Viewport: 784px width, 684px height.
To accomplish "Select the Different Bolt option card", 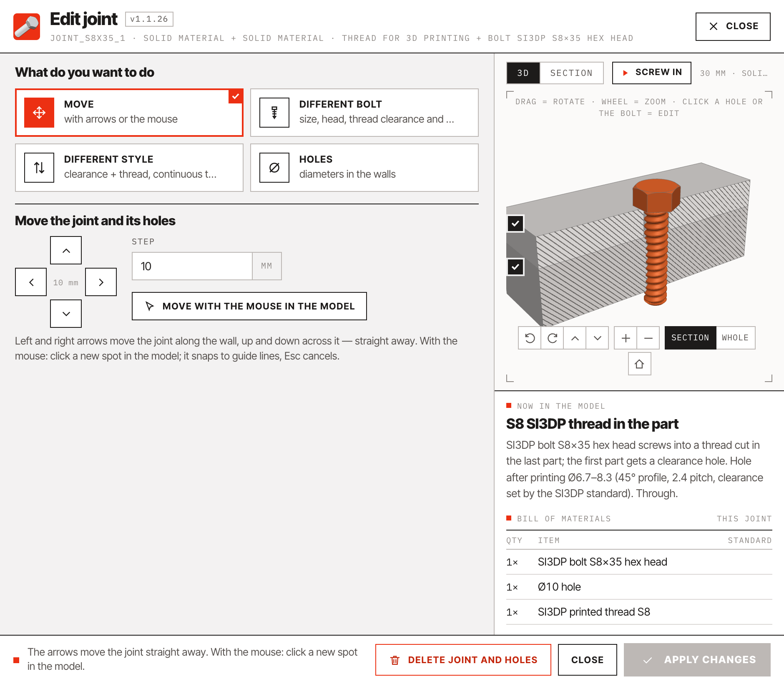I will tap(364, 113).
